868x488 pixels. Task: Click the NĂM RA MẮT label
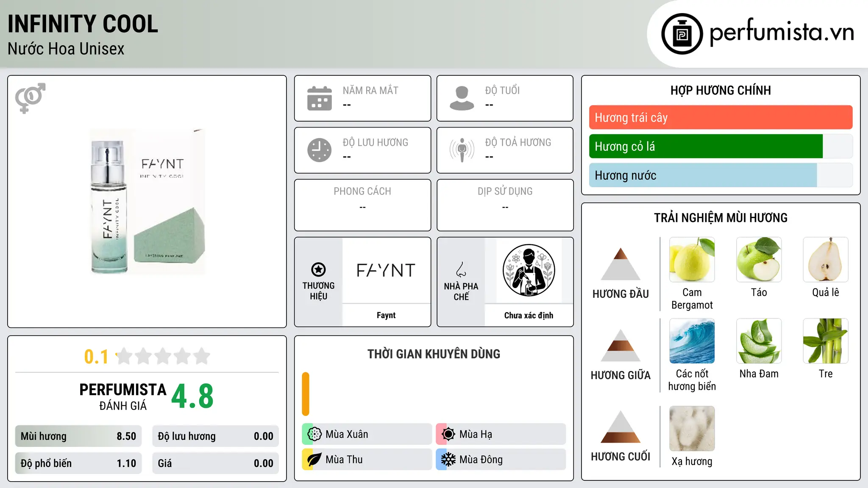pyautogui.click(x=370, y=90)
